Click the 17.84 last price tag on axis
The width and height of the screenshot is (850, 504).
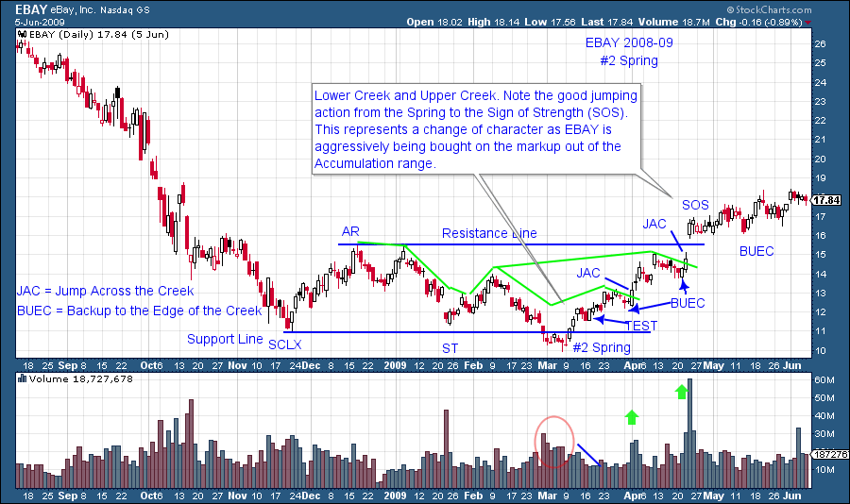pos(827,200)
